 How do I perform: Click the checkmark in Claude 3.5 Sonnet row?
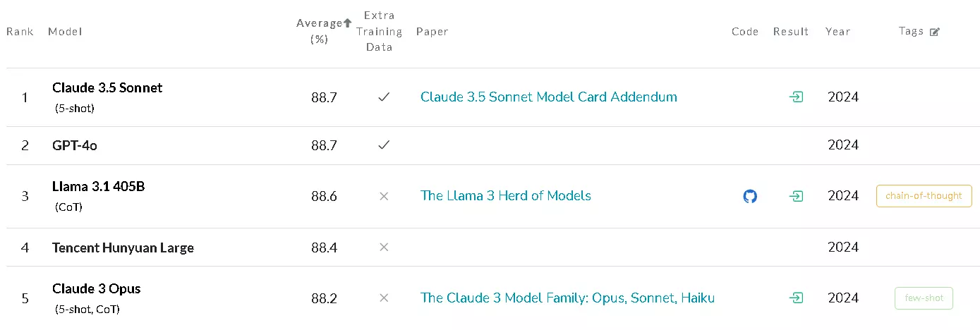(x=384, y=97)
